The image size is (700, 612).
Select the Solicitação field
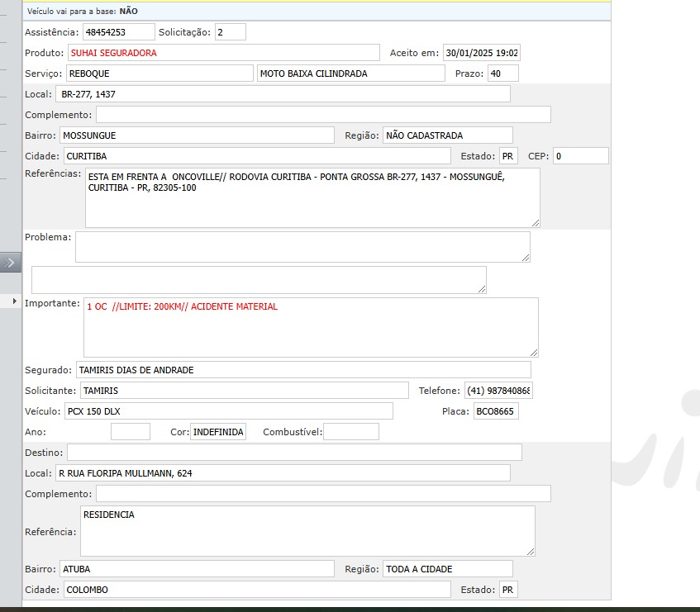(x=230, y=32)
